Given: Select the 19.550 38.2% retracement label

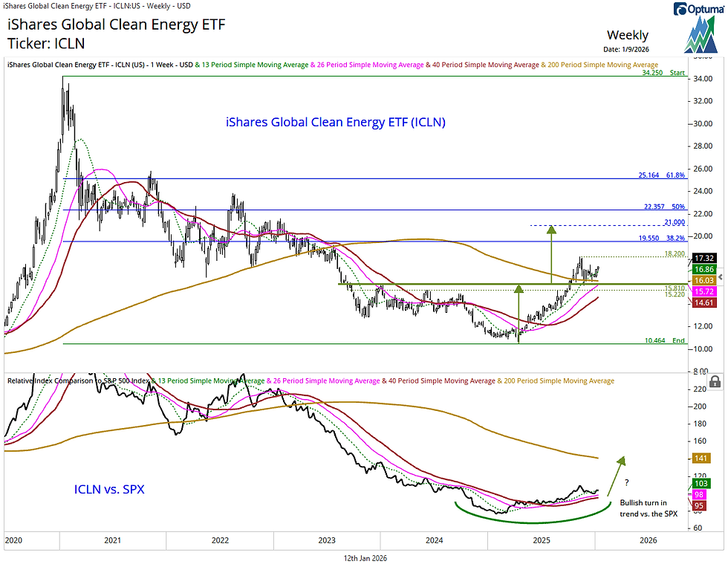Looking at the screenshot, I should 662,239.
